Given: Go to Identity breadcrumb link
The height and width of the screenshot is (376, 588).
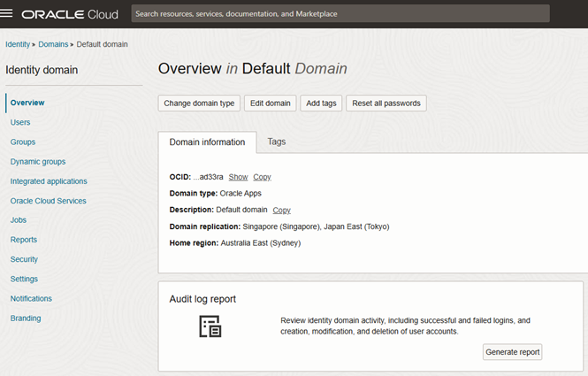Looking at the screenshot, I should (18, 44).
